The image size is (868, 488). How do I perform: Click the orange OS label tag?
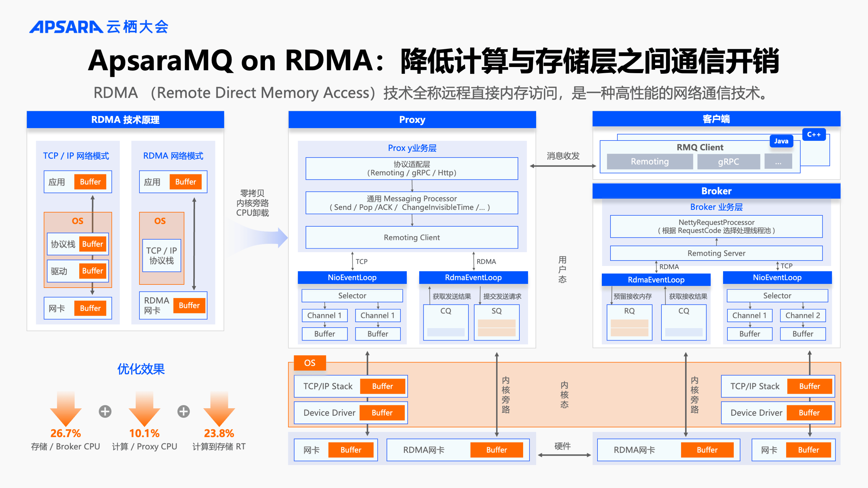point(310,363)
